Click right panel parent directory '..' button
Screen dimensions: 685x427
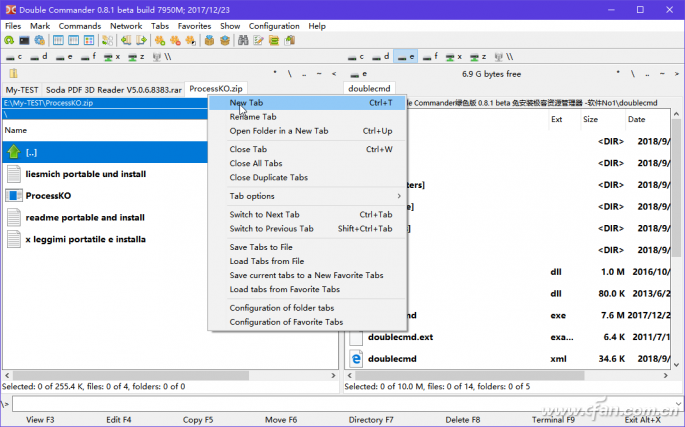(647, 73)
